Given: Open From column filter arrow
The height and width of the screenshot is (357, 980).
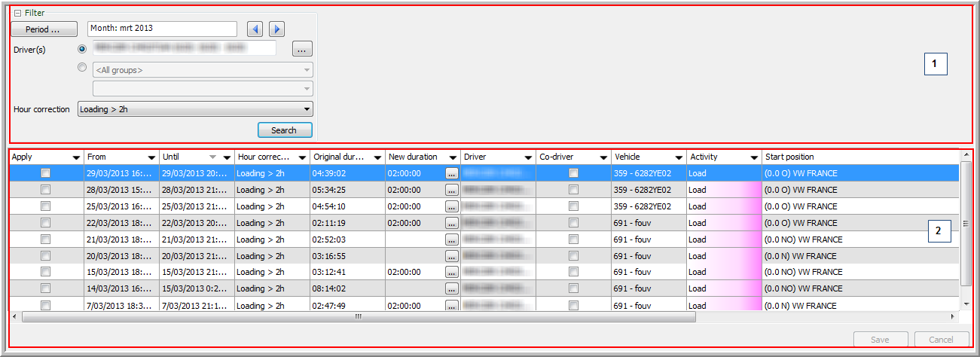Looking at the screenshot, I should (x=151, y=157).
